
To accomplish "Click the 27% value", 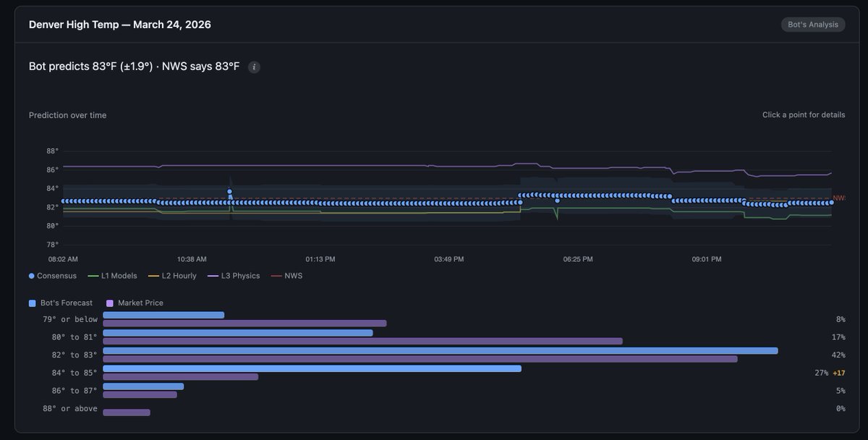I will 822,373.
